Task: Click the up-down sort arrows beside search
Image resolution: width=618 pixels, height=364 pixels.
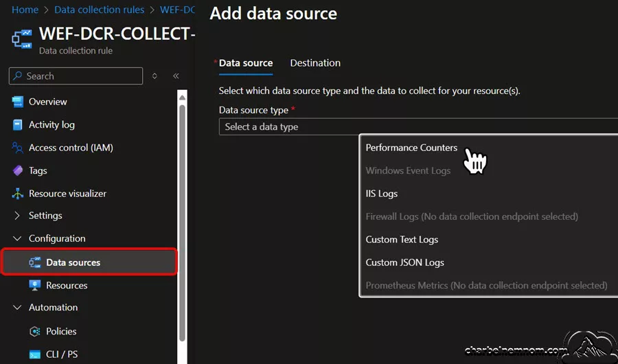Action: pyautogui.click(x=154, y=76)
